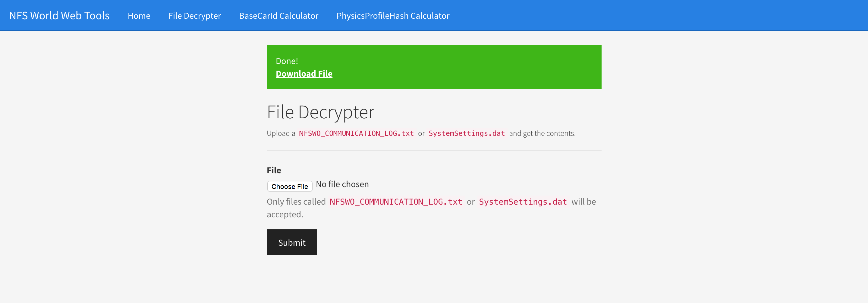Open File Decrypter in the navbar
Viewport: 868px width, 303px height.
point(195,15)
